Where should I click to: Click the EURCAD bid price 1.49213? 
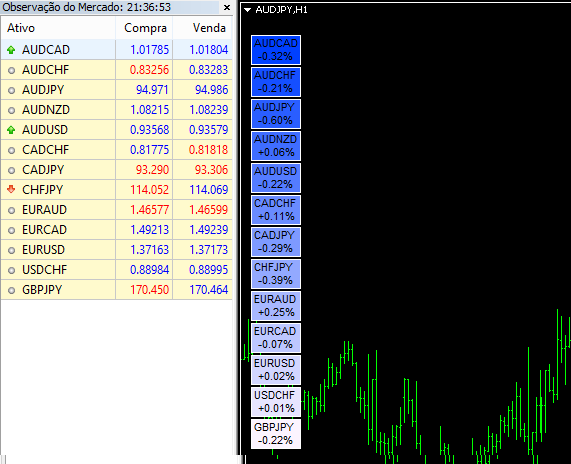click(x=150, y=230)
